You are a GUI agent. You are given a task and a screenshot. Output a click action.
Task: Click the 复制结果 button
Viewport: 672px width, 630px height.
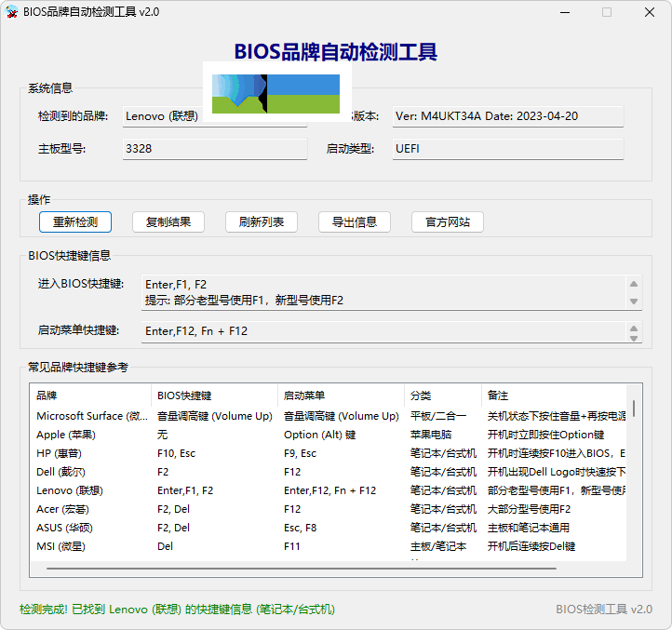click(168, 221)
